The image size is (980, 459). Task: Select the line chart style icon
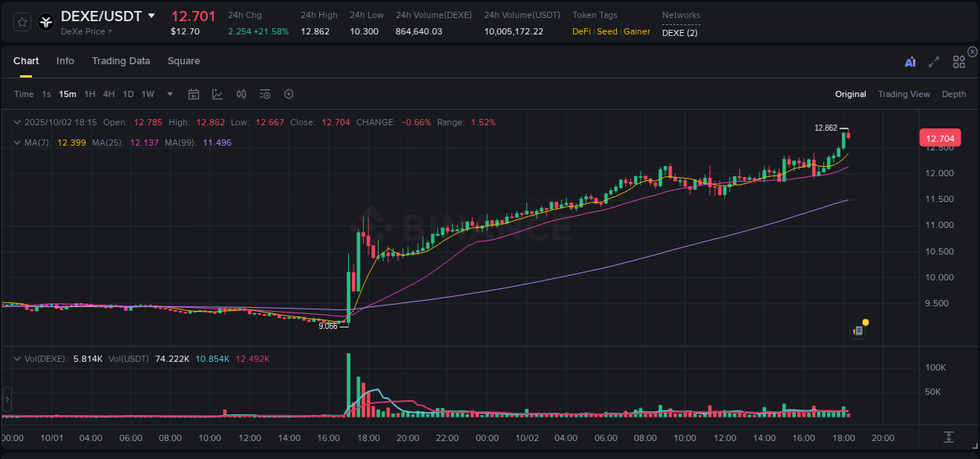coord(218,94)
